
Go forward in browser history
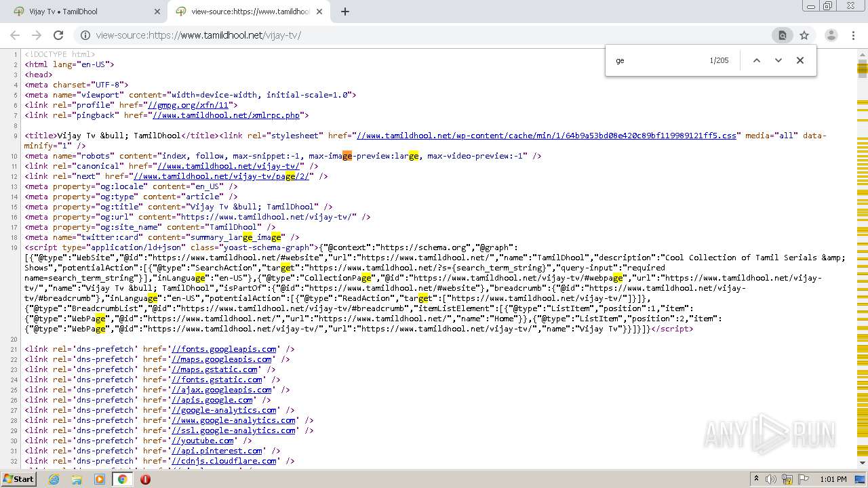(37, 35)
